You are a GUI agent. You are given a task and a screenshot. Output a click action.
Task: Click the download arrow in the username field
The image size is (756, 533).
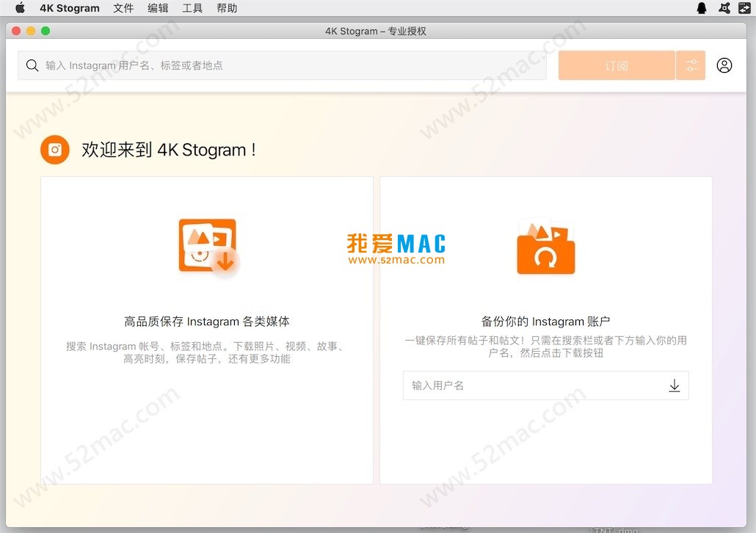pos(675,385)
